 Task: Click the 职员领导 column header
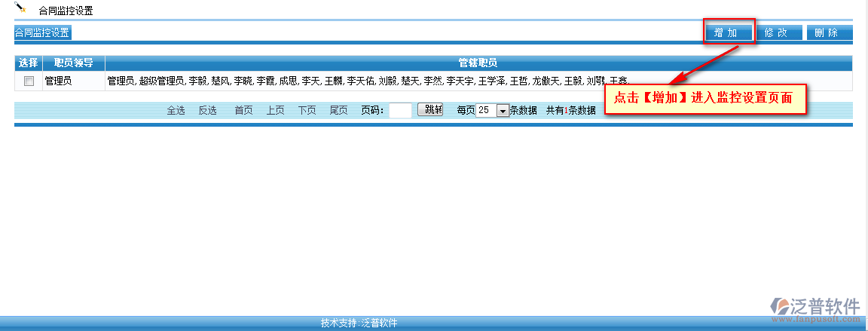tap(74, 63)
